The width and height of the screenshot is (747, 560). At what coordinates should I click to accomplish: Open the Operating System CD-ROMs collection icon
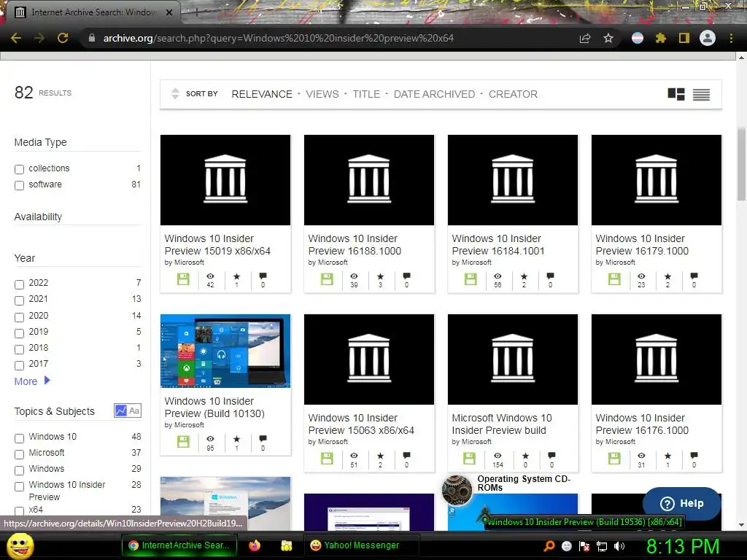pos(457,489)
